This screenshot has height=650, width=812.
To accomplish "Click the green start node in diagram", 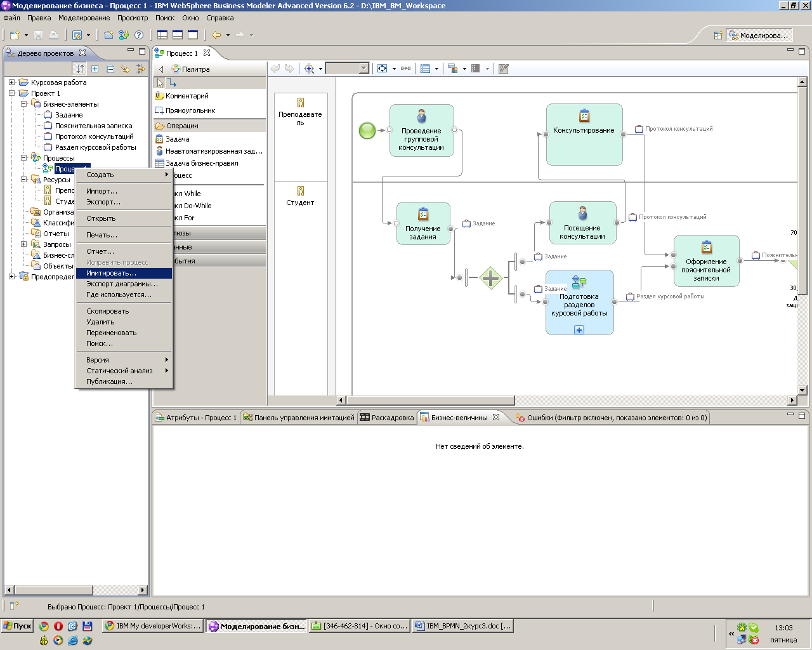I will pyautogui.click(x=367, y=131).
